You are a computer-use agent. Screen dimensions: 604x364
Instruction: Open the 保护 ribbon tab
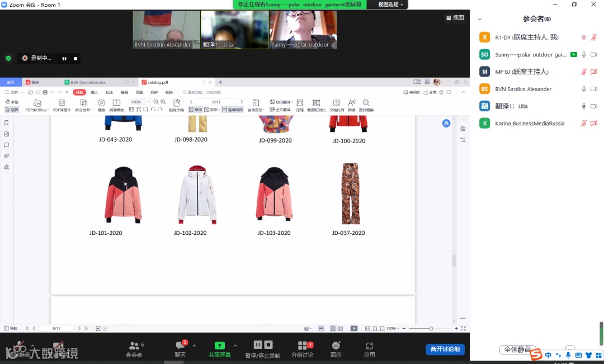tap(154, 92)
